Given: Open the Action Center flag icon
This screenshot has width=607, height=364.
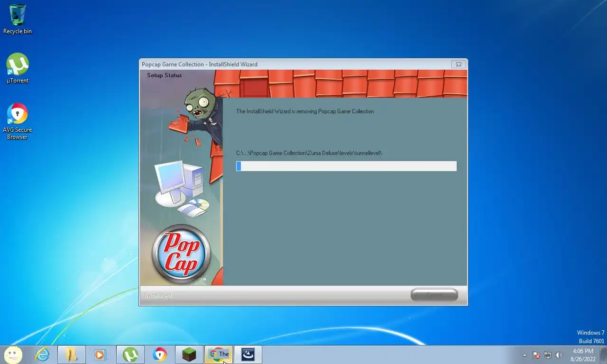Looking at the screenshot, I should click(x=536, y=355).
